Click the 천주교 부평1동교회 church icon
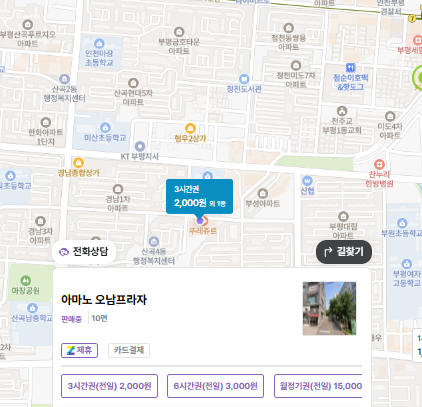Image resolution: width=422 pixels, height=407 pixels. coord(342,111)
